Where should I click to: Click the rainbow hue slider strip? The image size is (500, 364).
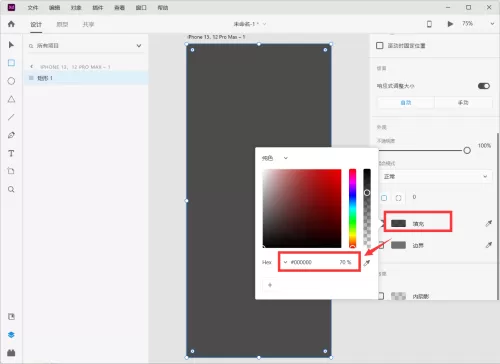pos(352,208)
